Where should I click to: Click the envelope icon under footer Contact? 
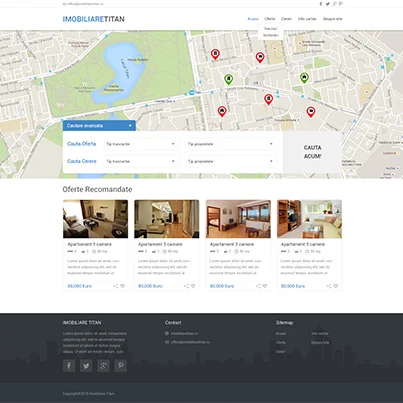click(167, 342)
